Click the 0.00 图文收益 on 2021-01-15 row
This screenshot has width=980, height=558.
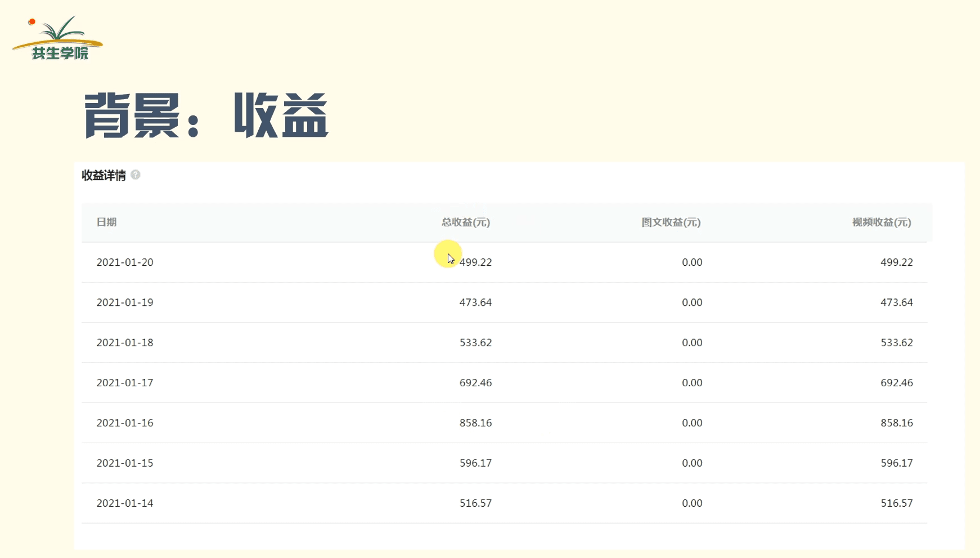coord(692,463)
